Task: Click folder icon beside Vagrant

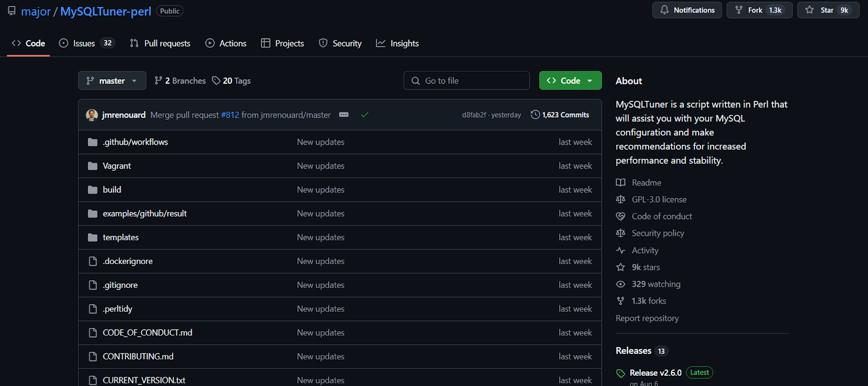Action: point(93,166)
